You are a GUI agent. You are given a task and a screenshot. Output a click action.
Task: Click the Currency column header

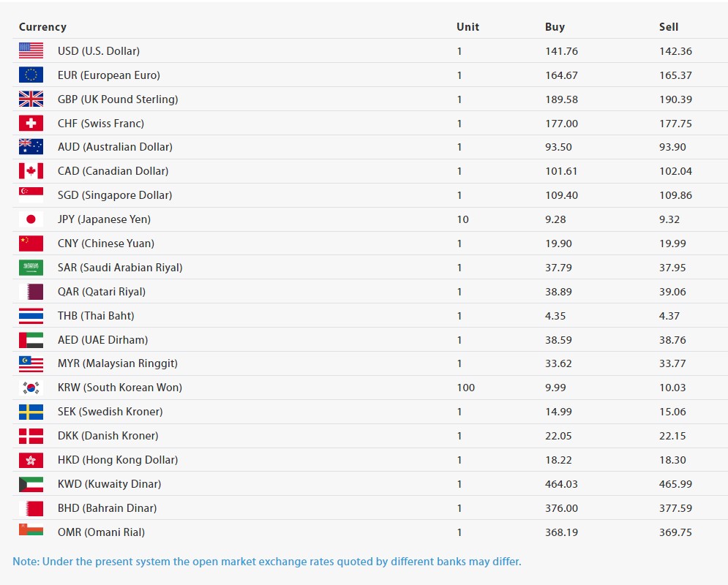(42, 27)
